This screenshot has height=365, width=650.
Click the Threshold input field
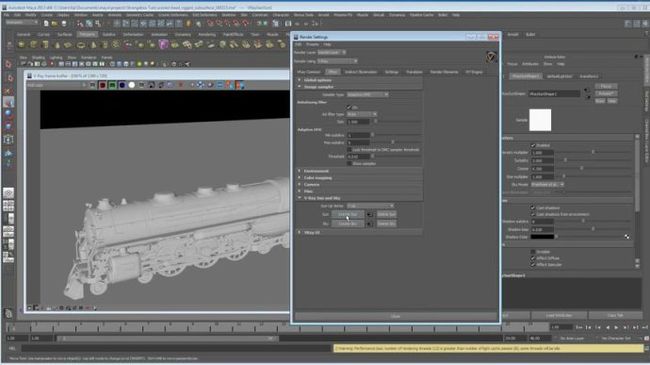[358, 156]
